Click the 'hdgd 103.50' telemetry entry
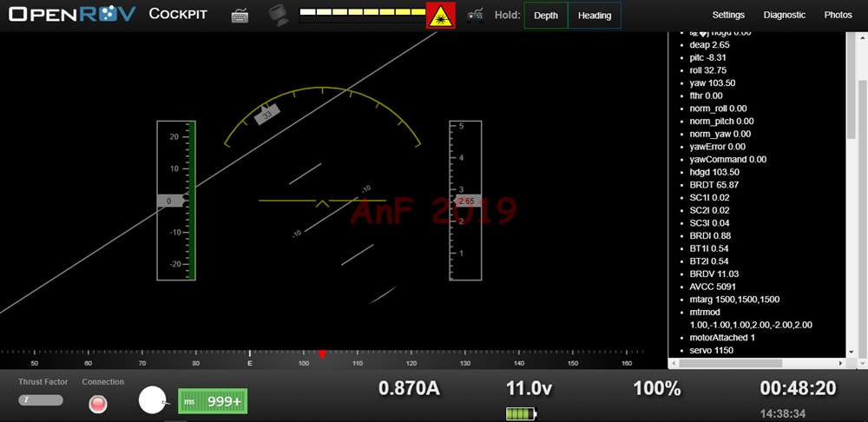The image size is (868, 422). coord(714,172)
